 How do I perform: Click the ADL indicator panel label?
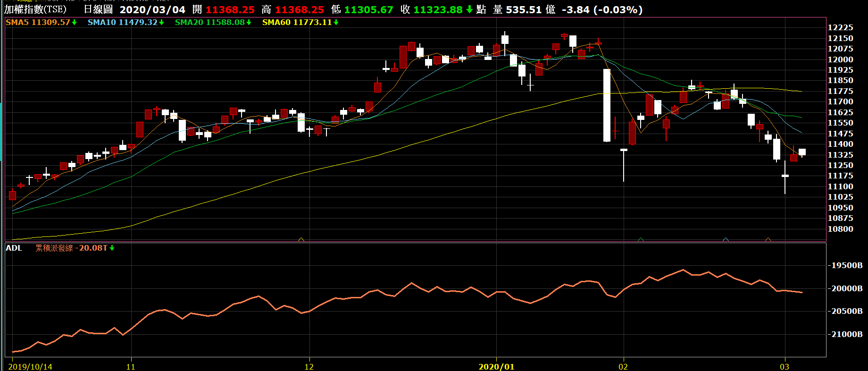click(14, 248)
